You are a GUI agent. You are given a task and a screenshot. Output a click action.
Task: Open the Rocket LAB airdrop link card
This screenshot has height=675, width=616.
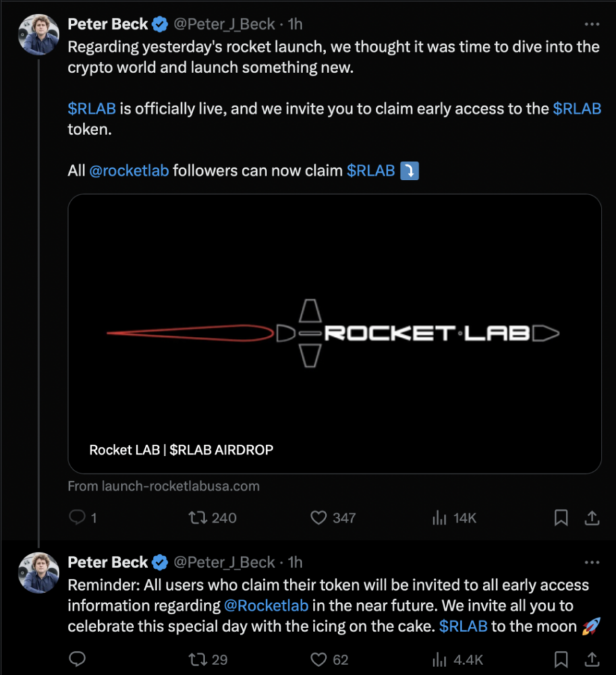point(334,333)
